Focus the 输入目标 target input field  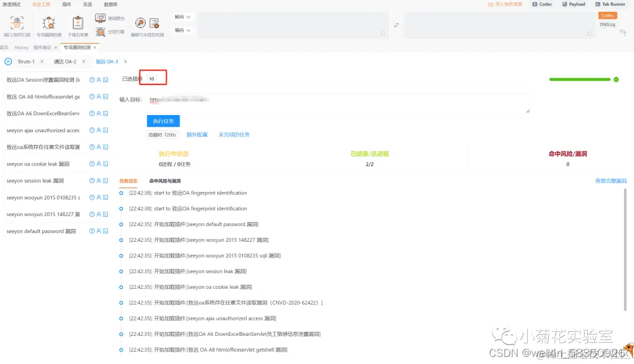coord(338,103)
